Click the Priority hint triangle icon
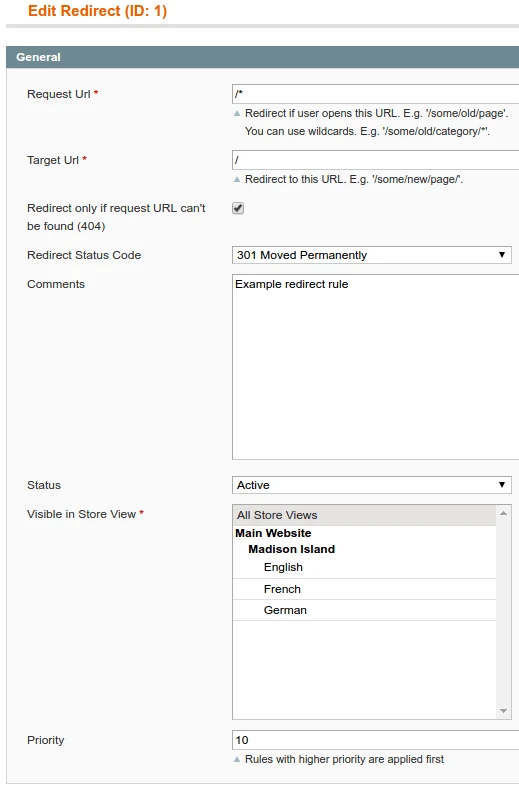The height and width of the screenshot is (790, 519). [x=237, y=759]
